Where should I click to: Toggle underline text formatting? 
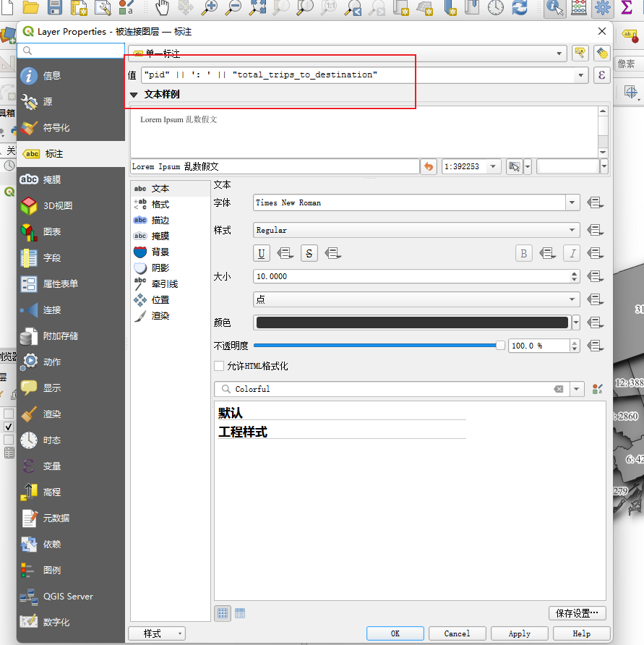262,253
